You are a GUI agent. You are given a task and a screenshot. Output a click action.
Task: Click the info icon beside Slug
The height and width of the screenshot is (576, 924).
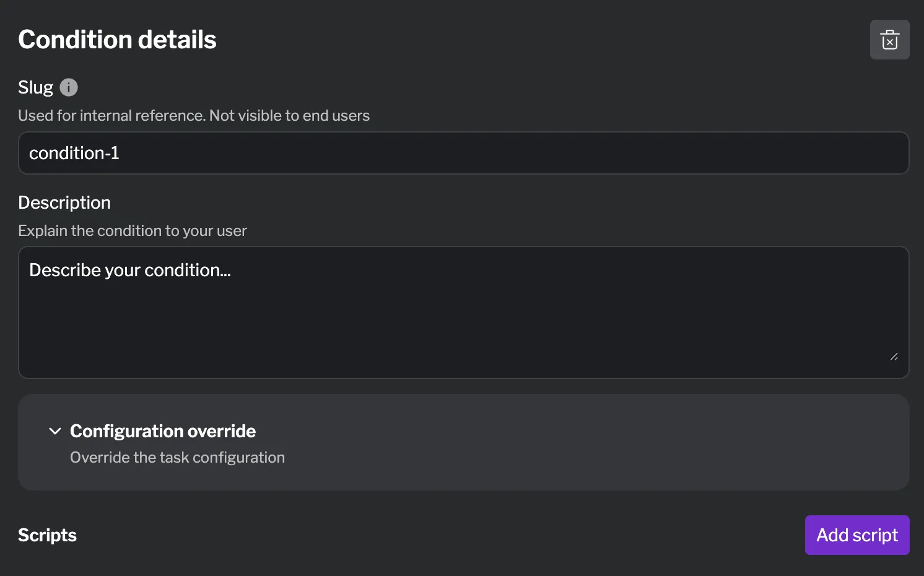click(x=69, y=87)
